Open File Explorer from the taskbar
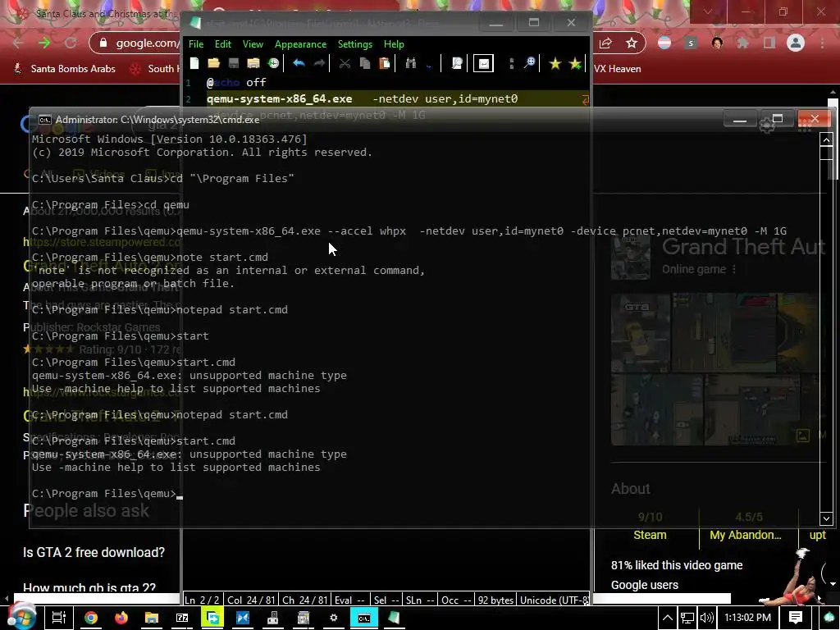This screenshot has width=840, height=630. [152, 618]
